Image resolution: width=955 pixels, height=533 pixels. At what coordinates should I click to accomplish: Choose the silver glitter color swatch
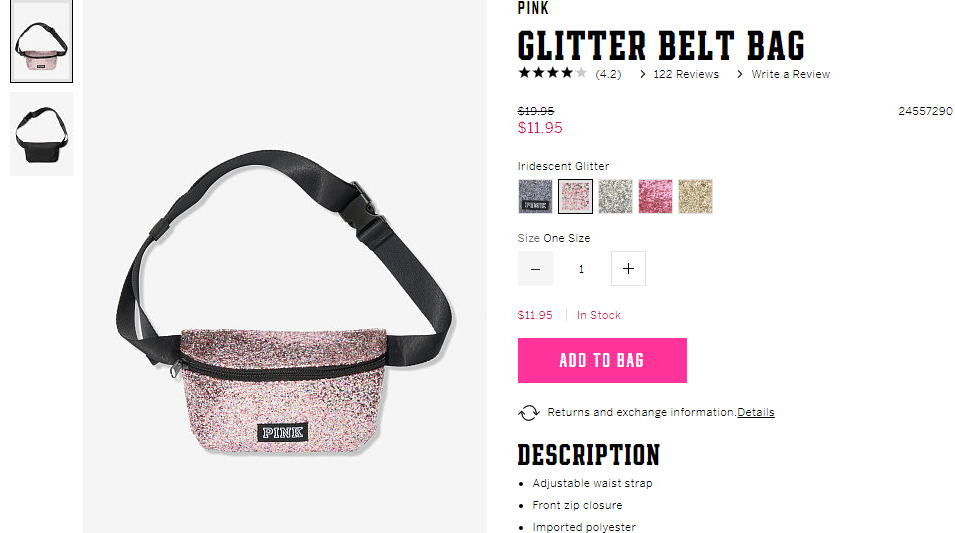pyautogui.click(x=615, y=196)
